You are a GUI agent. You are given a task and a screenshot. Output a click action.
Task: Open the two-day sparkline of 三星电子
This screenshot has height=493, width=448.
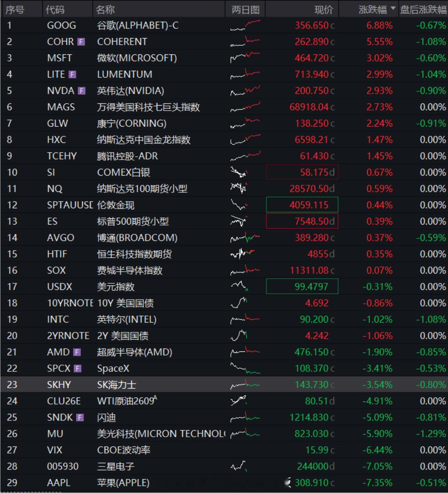tap(239, 466)
